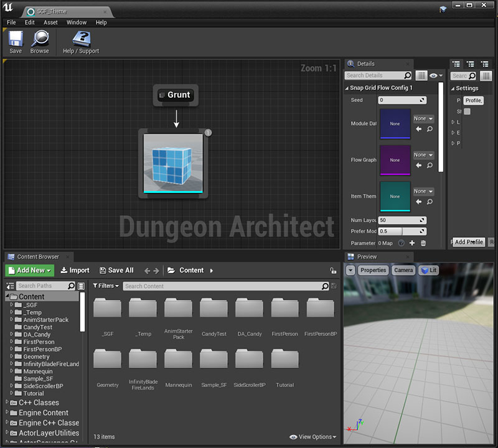Click the Properties button in Preview
Screen dimensions: 498x448
pos(373,270)
